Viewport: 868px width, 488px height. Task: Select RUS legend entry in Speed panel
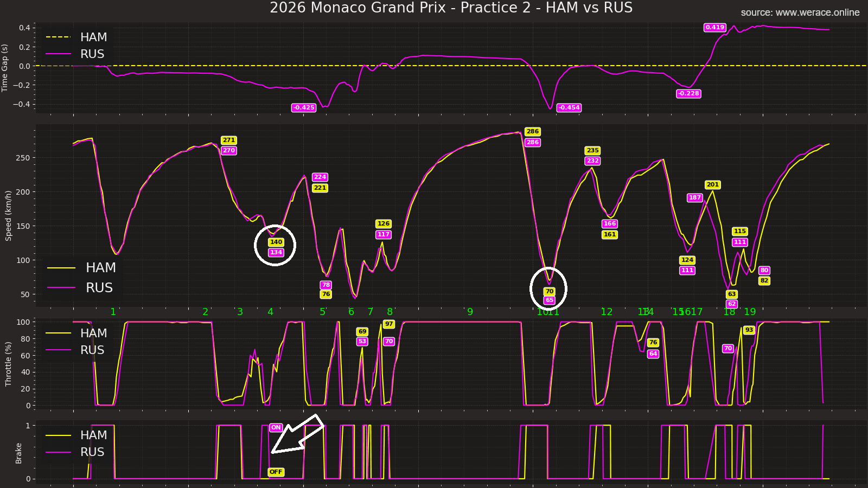point(80,287)
